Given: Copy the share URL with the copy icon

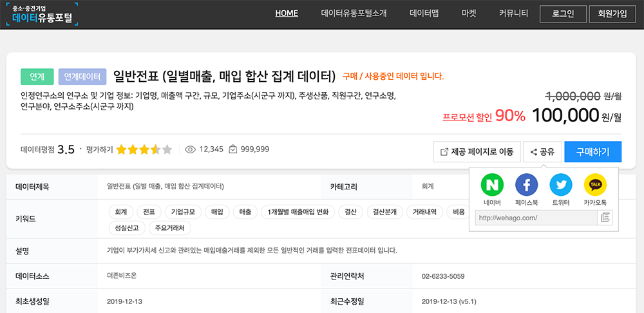Looking at the screenshot, I should [x=605, y=218].
